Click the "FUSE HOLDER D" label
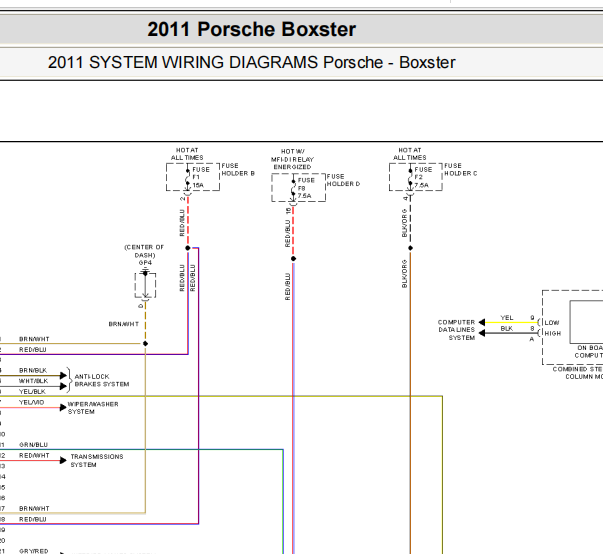This screenshot has height=554, width=603. (343, 180)
